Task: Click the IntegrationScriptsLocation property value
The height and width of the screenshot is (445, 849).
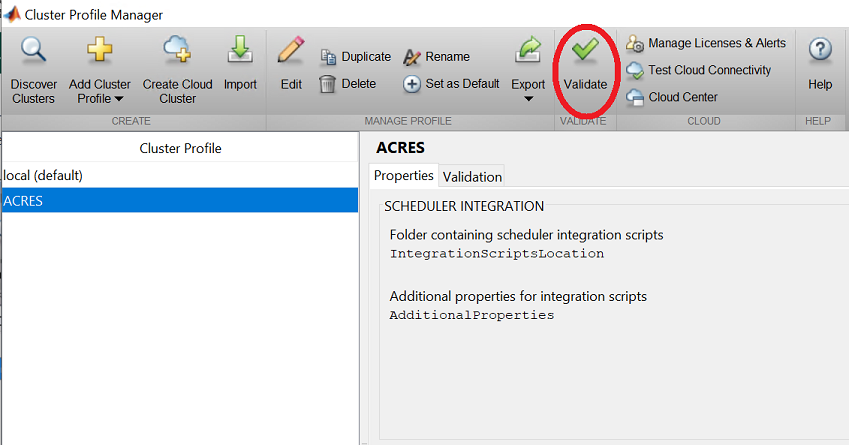Action: pos(497,254)
